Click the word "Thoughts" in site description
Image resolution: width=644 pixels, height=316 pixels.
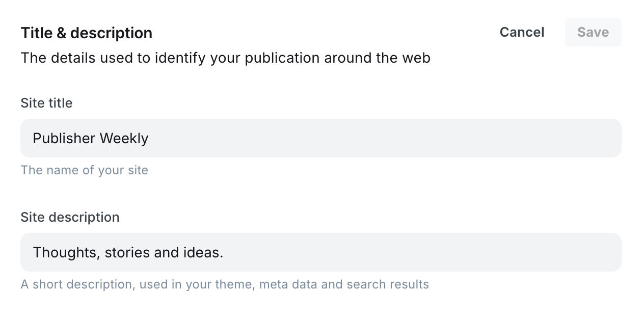coord(65,252)
